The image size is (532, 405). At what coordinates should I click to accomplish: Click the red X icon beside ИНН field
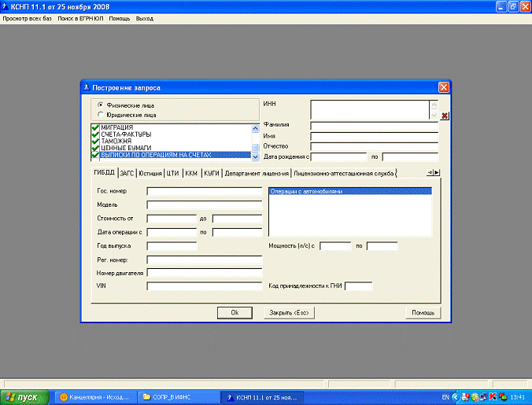coord(445,116)
